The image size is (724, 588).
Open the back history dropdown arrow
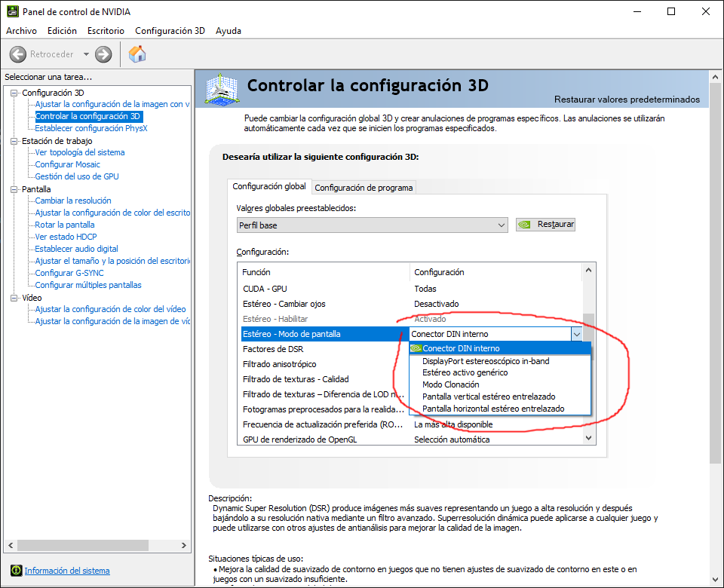pos(86,54)
